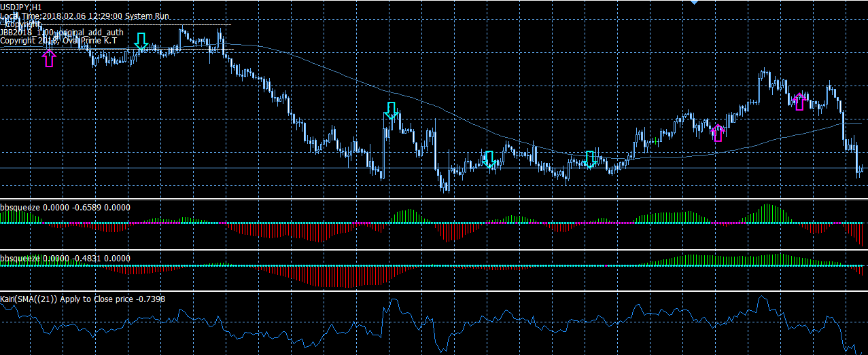Select the bbsqueeze label showing -0.4831
This screenshot has height=355, width=868.
(x=65, y=259)
